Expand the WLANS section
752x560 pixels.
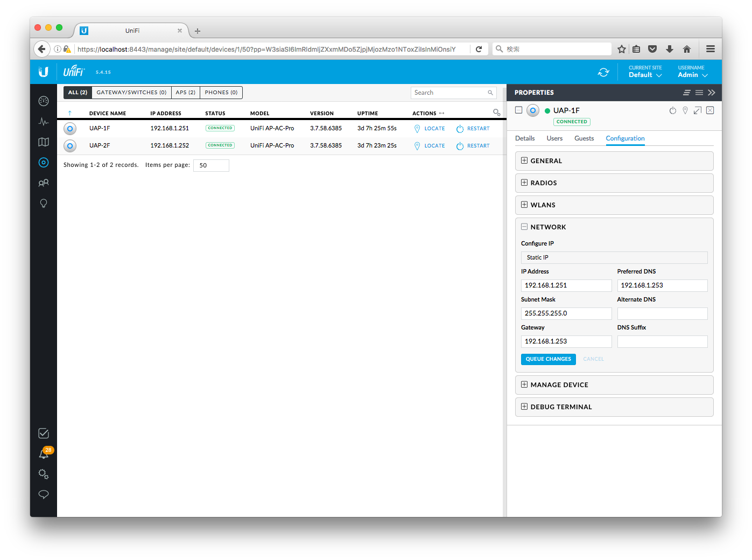pyautogui.click(x=614, y=205)
